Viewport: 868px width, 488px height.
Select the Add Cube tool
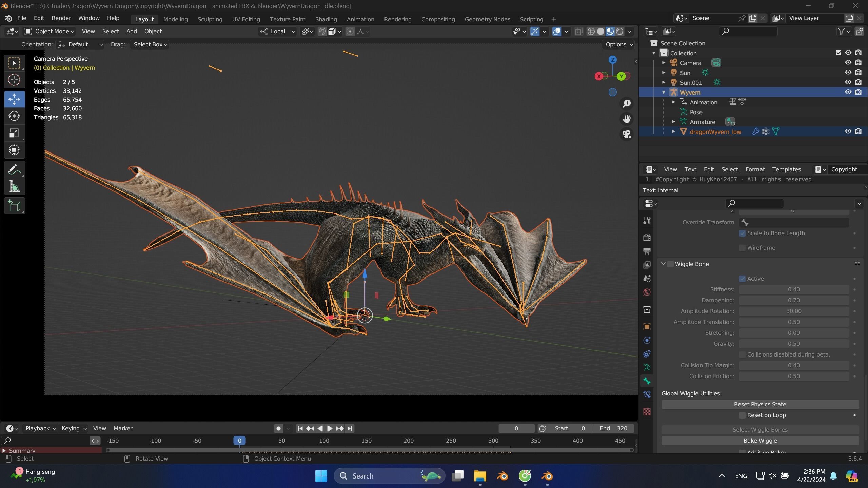pos(14,206)
